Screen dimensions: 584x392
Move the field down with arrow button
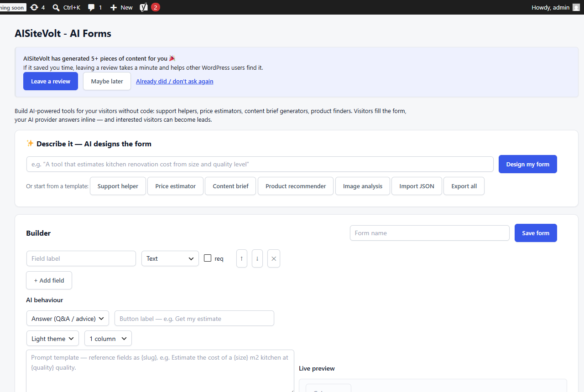pyautogui.click(x=257, y=258)
